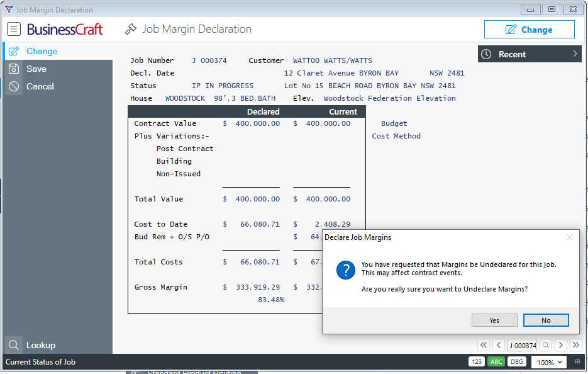Click the status text IP IN PROGRESS
Image resolution: width=588 pixels, height=374 pixels.
click(223, 86)
